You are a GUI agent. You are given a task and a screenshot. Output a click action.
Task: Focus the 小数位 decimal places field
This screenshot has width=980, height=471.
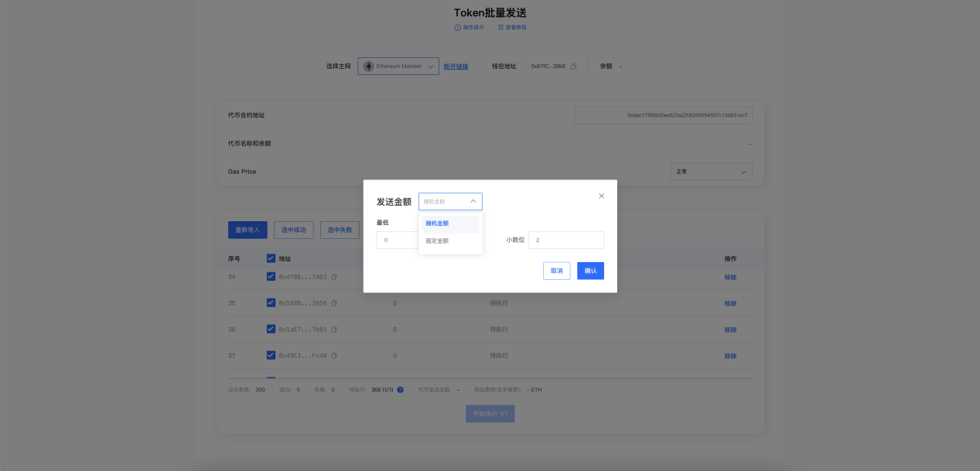[x=565, y=241]
